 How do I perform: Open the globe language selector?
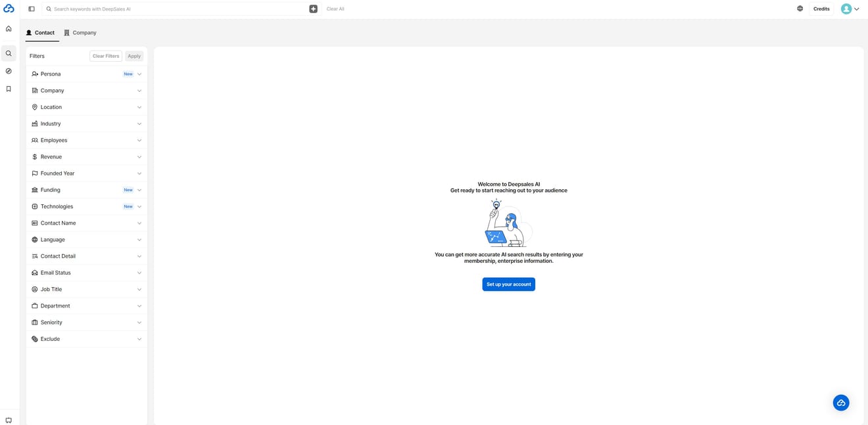click(x=800, y=9)
